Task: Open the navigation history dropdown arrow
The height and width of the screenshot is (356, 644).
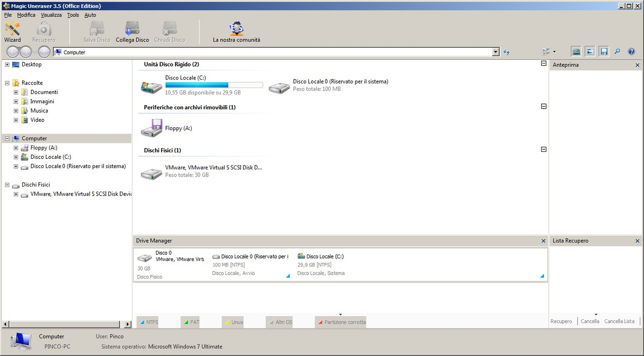Action: (x=35, y=52)
